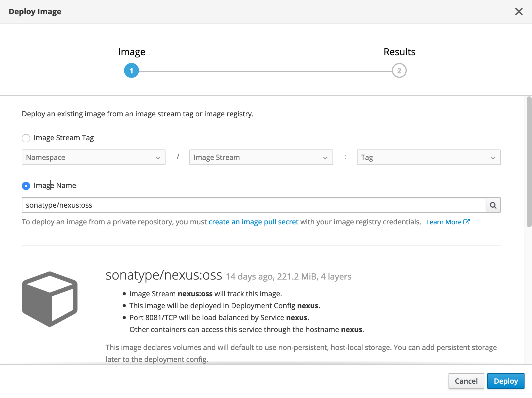
Task: Click the 'Port 8081/TCP will be load balanced' line
Action: pos(219,317)
